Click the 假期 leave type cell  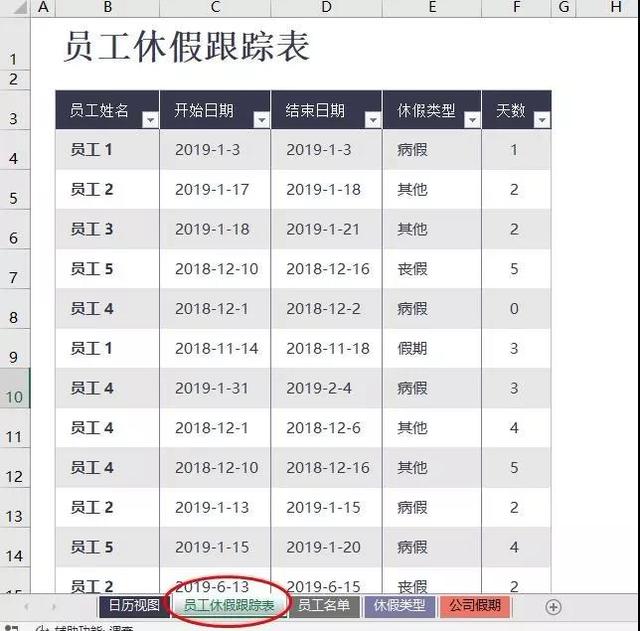point(432,349)
